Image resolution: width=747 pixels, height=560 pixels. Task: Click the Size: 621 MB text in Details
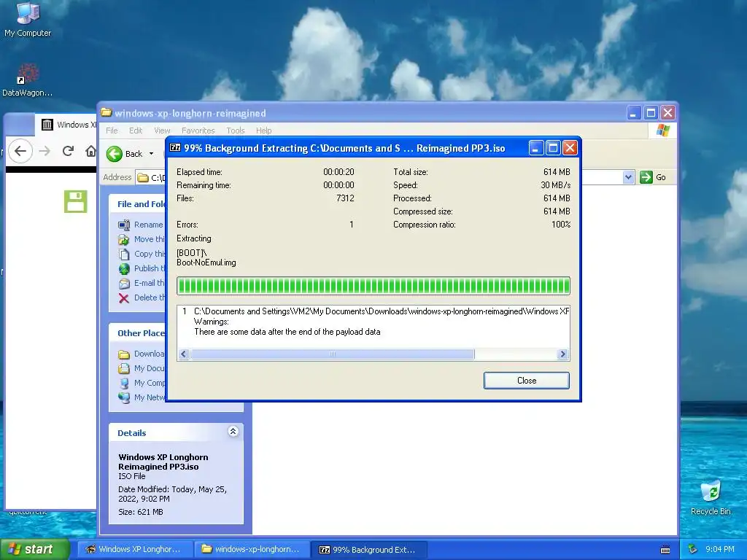click(141, 512)
